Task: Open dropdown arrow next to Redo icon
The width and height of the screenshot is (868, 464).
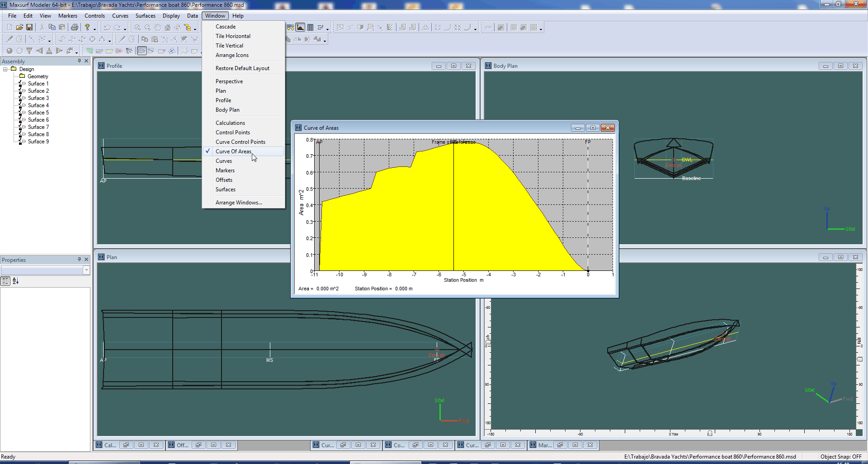Action: pos(125,29)
